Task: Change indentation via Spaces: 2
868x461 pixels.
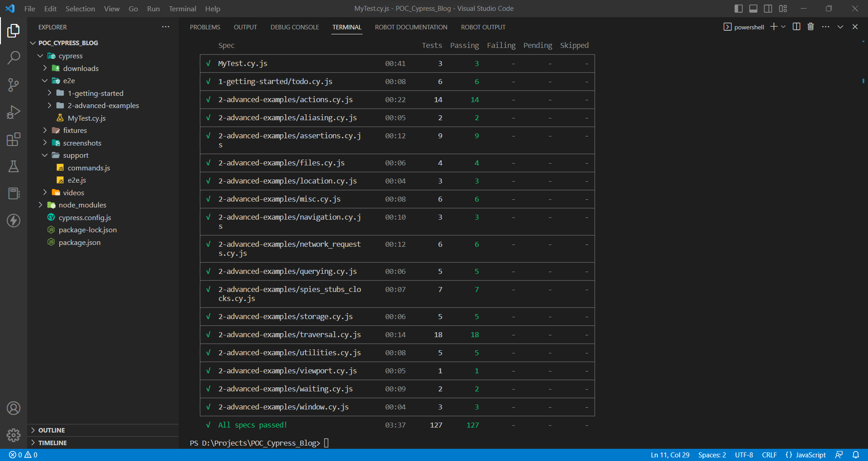Action: (712, 455)
